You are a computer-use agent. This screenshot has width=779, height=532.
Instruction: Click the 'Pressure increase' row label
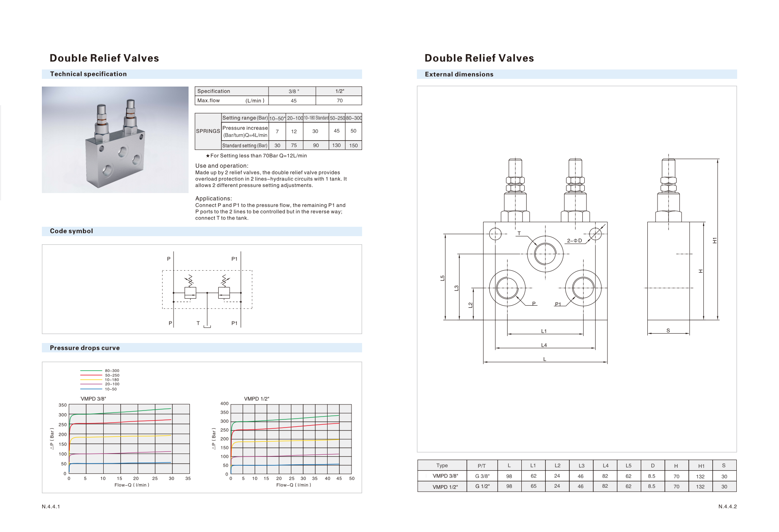click(245, 131)
